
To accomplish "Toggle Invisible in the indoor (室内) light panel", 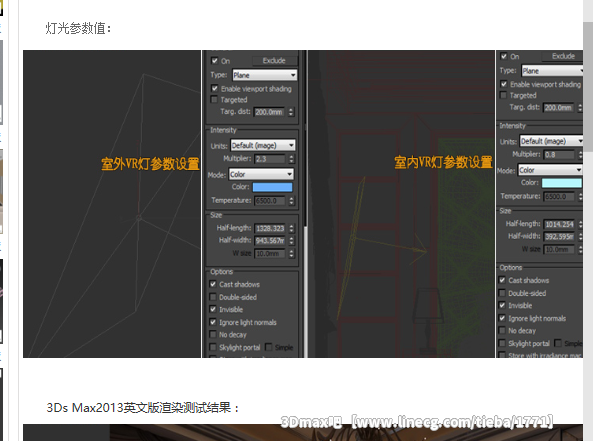I will tap(502, 305).
